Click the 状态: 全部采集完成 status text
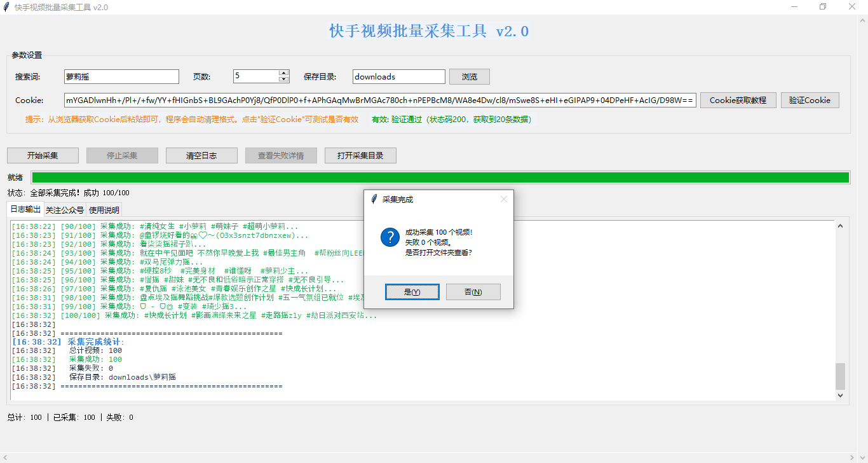The height and width of the screenshot is (463, 868). [69, 193]
